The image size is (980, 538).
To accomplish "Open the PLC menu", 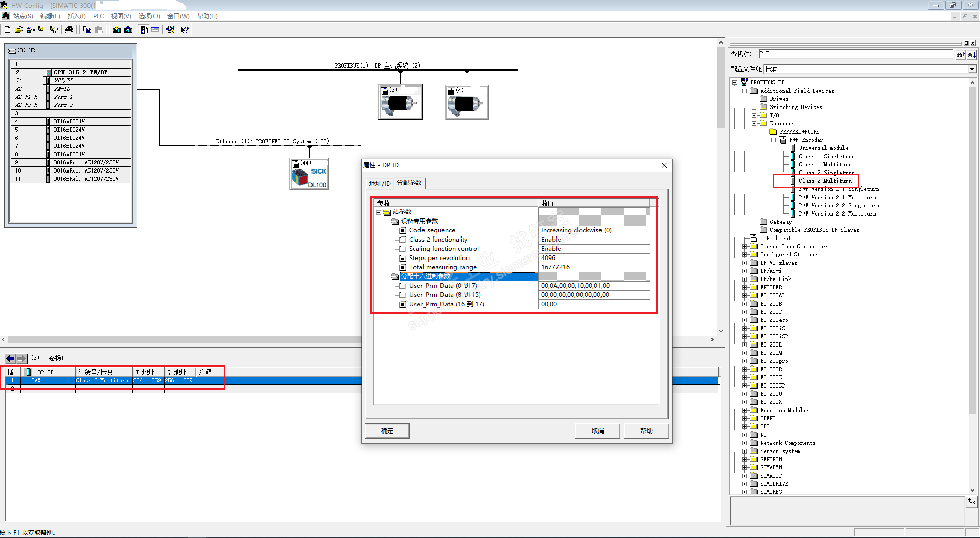I will click(99, 16).
